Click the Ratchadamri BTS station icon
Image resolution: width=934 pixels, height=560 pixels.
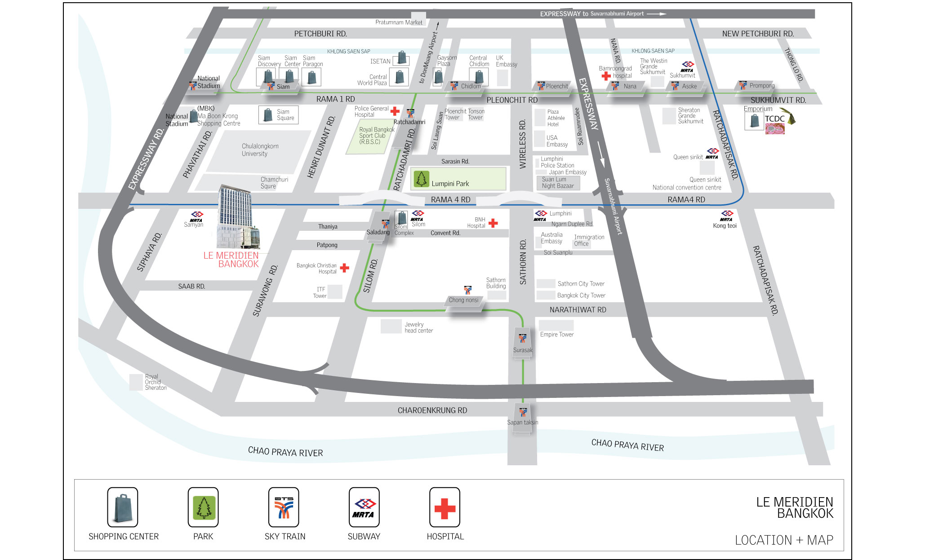click(410, 113)
